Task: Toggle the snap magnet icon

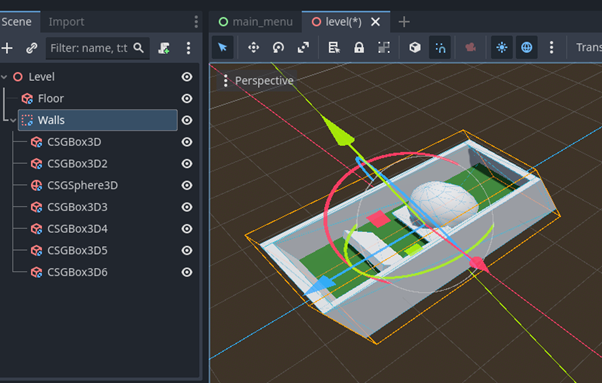Action: pos(440,48)
